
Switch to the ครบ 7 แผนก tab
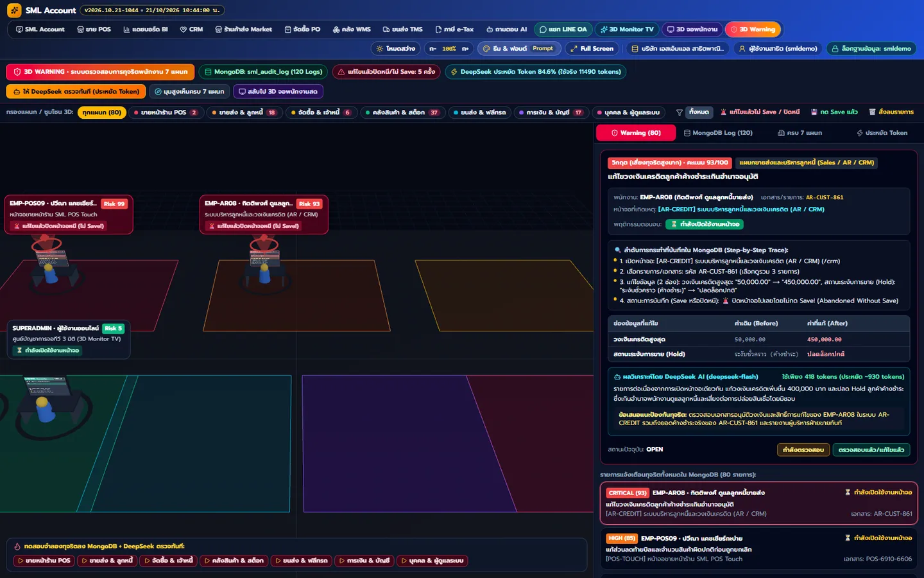pyautogui.click(x=800, y=133)
